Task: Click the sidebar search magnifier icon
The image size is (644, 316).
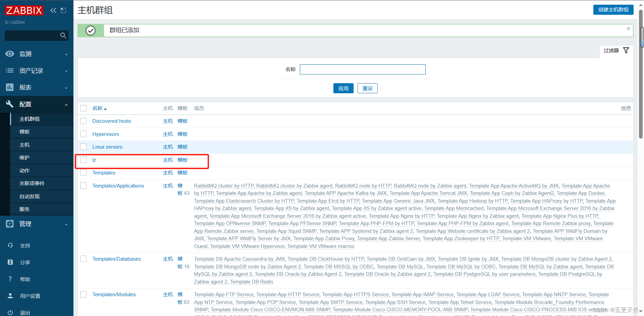Action: tap(63, 36)
